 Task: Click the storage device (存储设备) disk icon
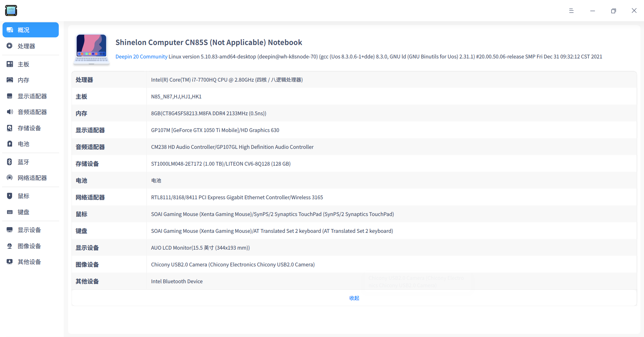pyautogui.click(x=10, y=128)
